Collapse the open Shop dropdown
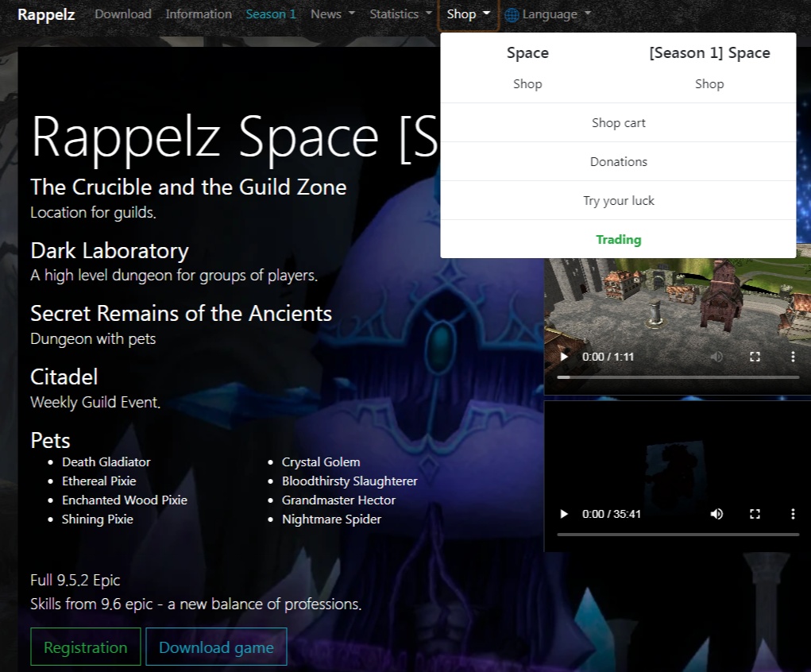 [x=469, y=14]
